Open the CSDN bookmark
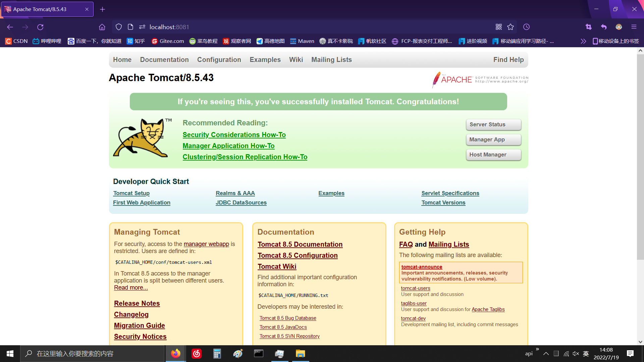This screenshot has height=362, width=644. [x=16, y=41]
